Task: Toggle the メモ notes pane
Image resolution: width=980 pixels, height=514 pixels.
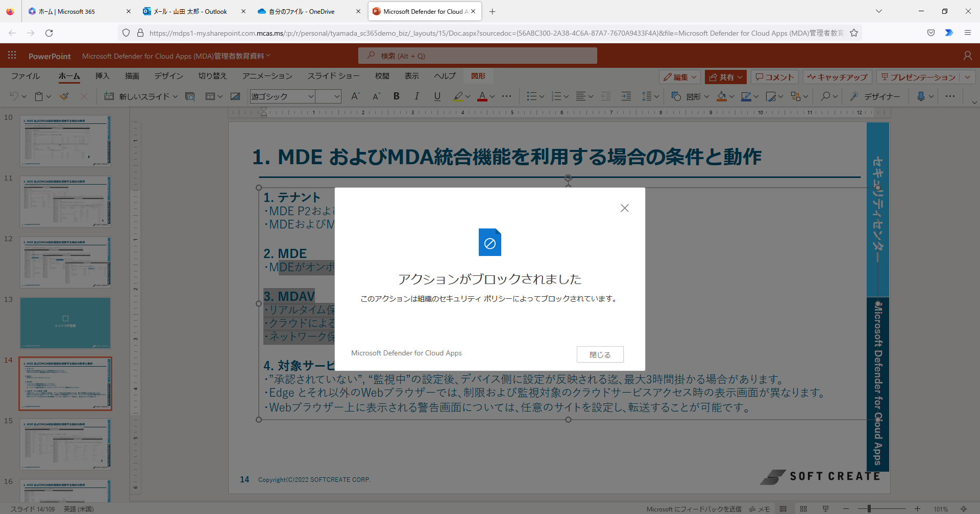Action: tap(759, 509)
